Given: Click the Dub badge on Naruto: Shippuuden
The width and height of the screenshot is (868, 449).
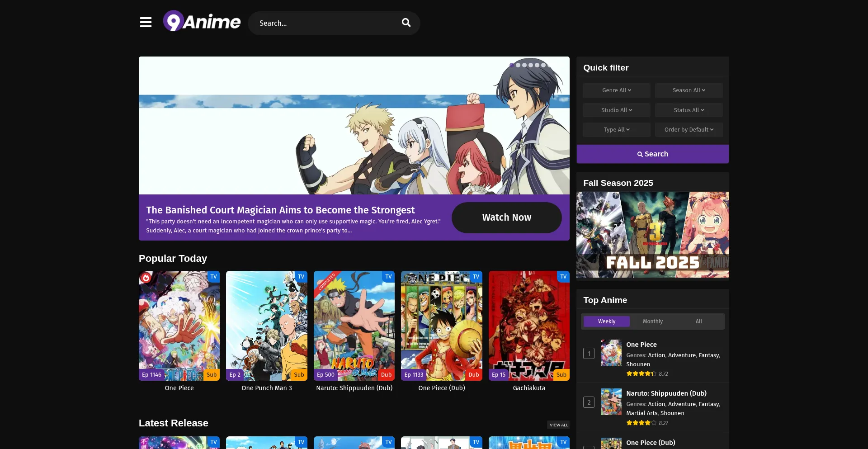Looking at the screenshot, I should point(386,375).
